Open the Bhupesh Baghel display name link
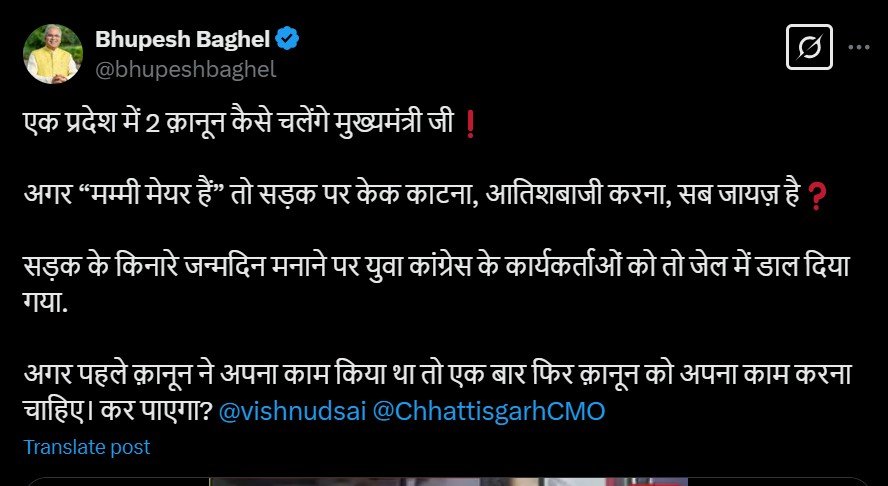This screenshot has width=888, height=486. pos(182,40)
